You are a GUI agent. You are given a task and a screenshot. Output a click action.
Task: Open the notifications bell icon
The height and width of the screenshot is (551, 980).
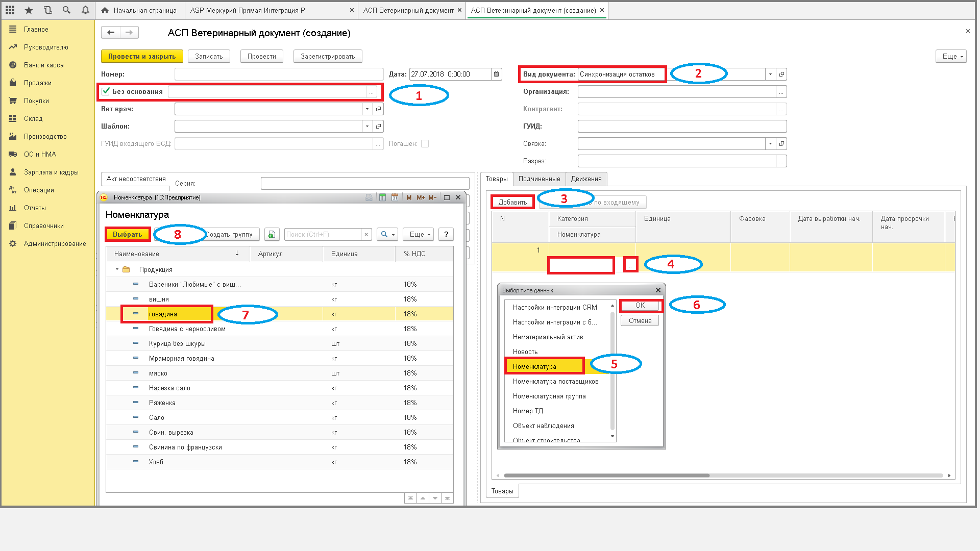[x=85, y=10]
